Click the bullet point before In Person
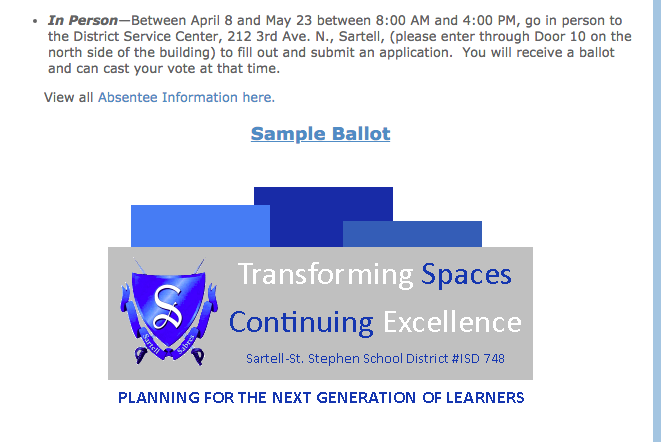This screenshot has height=442, width=661. (35, 21)
